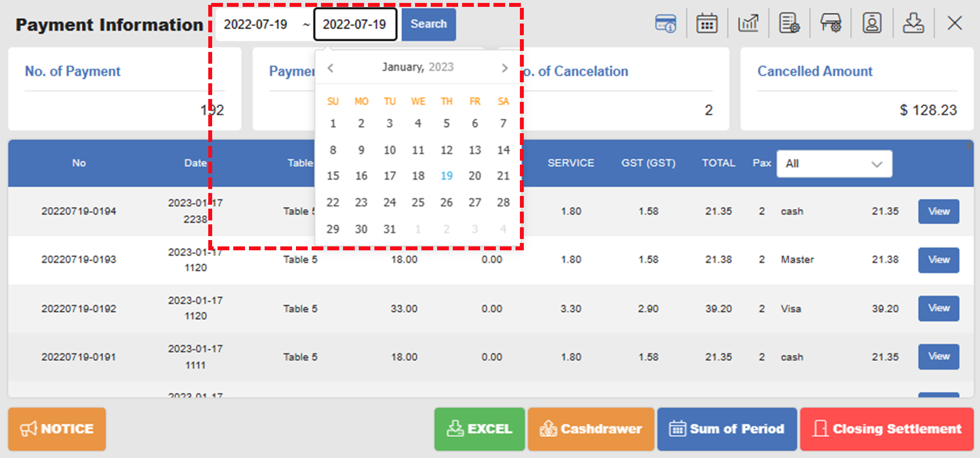Screen dimensions: 980x458
Task: Click the calendar icon in the top toolbar
Action: click(x=707, y=23)
